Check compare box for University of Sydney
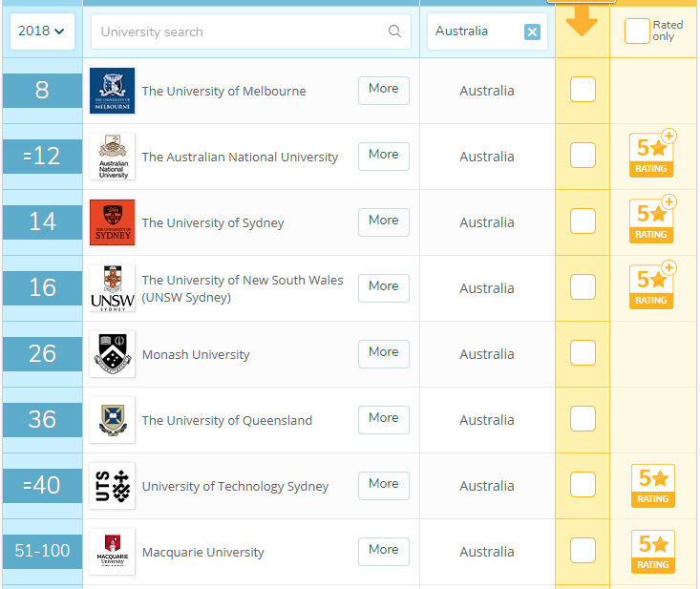This screenshot has height=589, width=700. (583, 221)
